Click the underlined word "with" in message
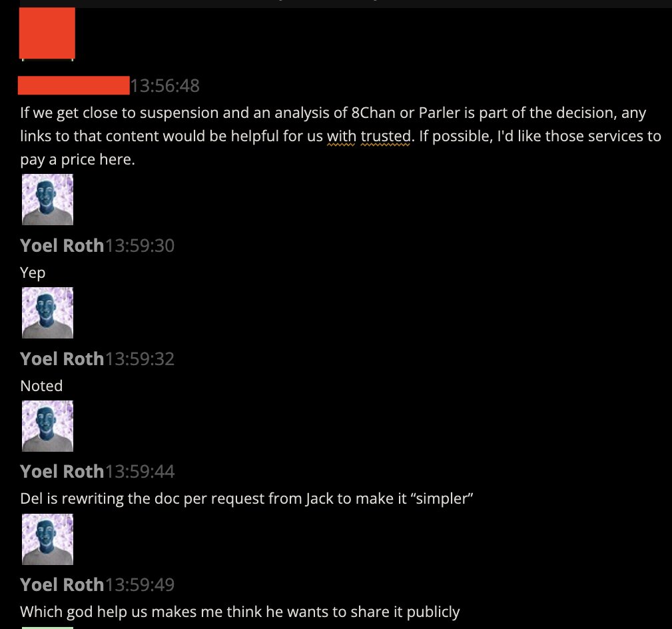672x629 pixels. pyautogui.click(x=341, y=137)
